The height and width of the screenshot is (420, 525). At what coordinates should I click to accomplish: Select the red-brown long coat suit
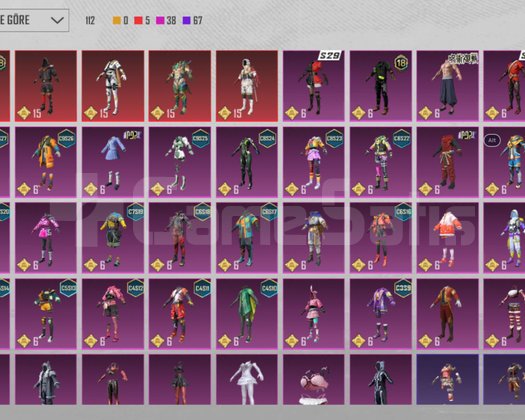[x=447, y=314]
